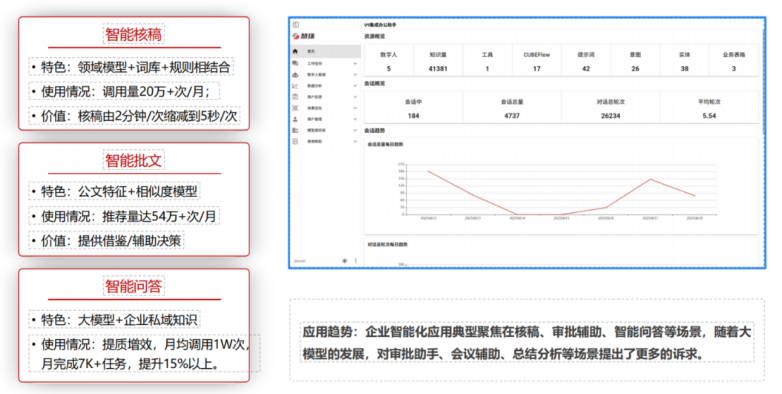Select the highlighted home menu item
The width and height of the screenshot is (782, 394).
point(326,51)
